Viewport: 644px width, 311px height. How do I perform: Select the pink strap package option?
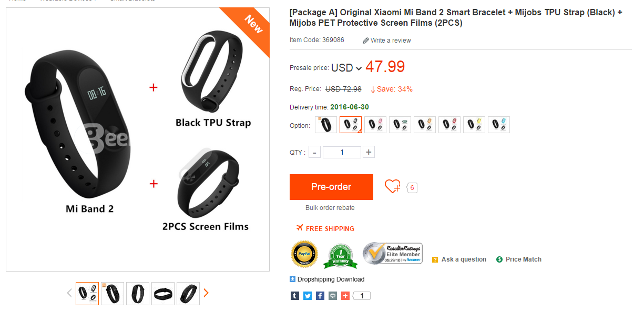coord(375,125)
